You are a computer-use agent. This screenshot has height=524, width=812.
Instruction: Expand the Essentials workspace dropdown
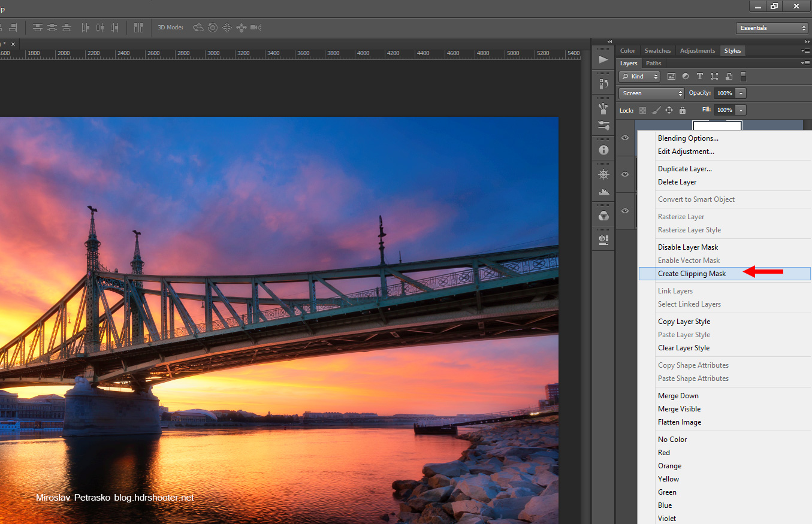point(772,28)
